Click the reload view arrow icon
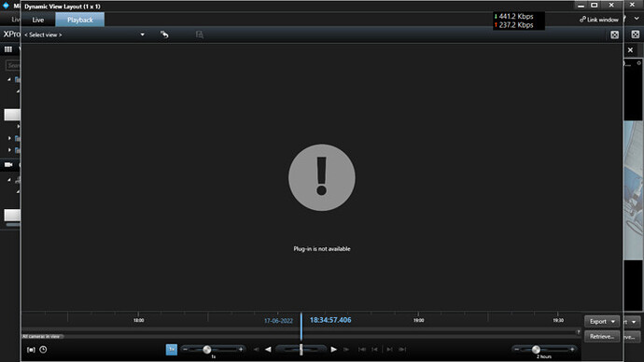The height and width of the screenshot is (362, 644). tap(164, 35)
